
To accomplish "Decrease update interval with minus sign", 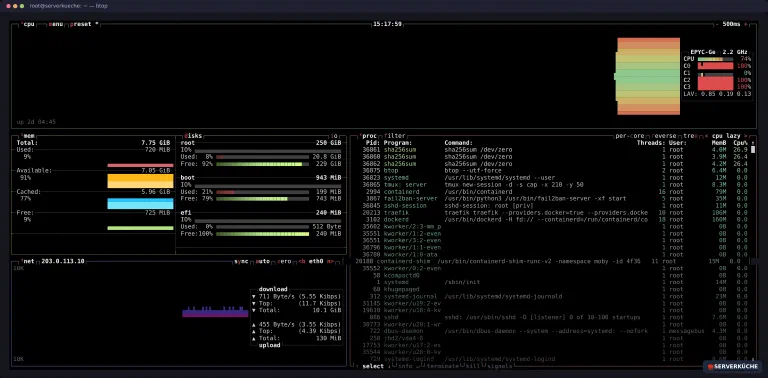I will tap(717, 24).
